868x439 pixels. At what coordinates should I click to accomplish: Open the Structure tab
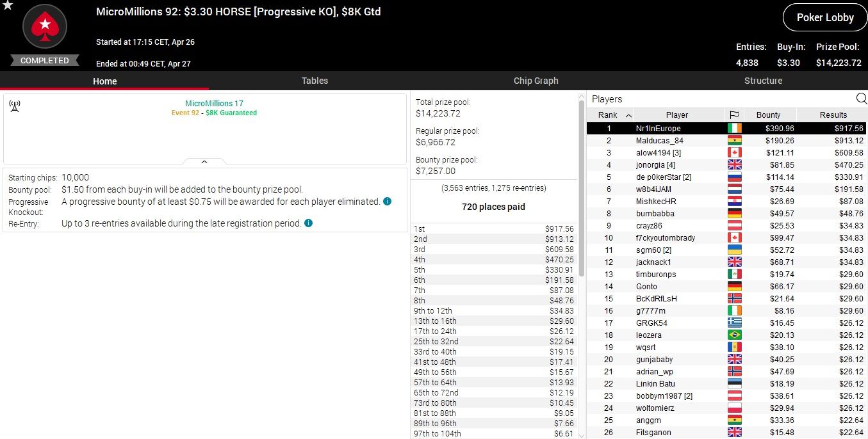pos(763,81)
